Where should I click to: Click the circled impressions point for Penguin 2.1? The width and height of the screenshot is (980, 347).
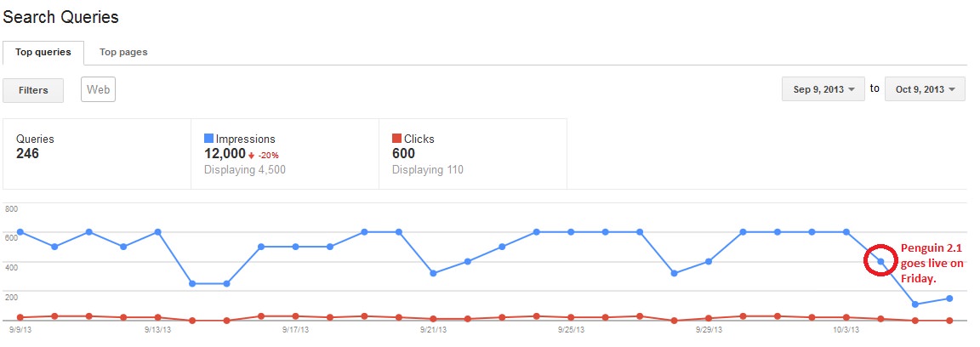click(x=880, y=261)
